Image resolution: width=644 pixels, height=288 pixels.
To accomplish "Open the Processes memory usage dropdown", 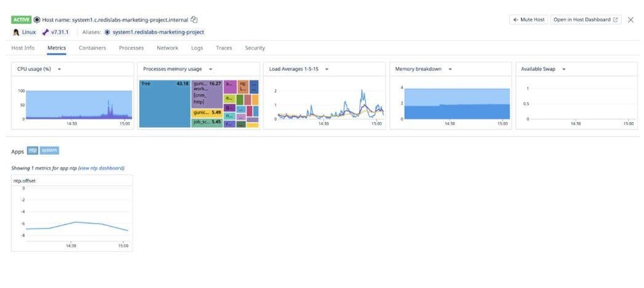I will [210, 69].
